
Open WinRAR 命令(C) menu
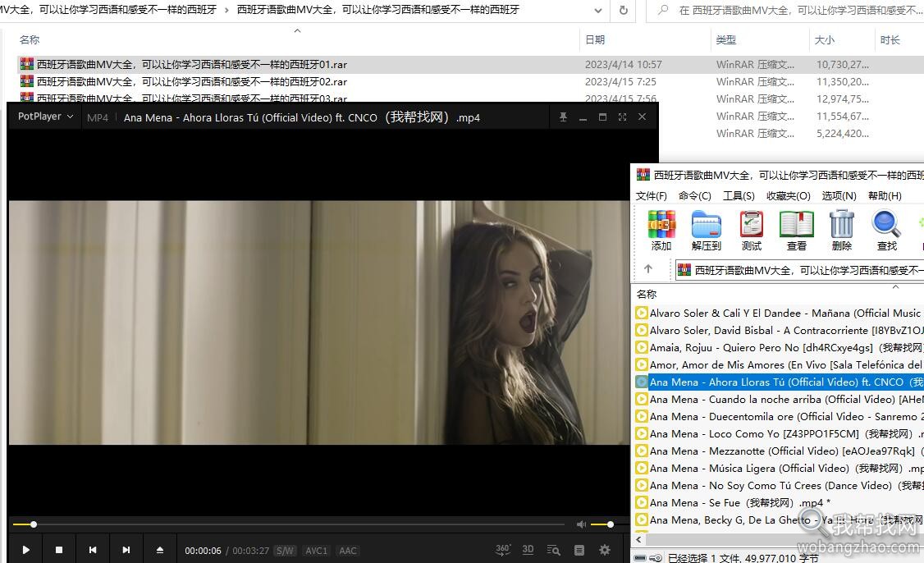click(x=695, y=195)
